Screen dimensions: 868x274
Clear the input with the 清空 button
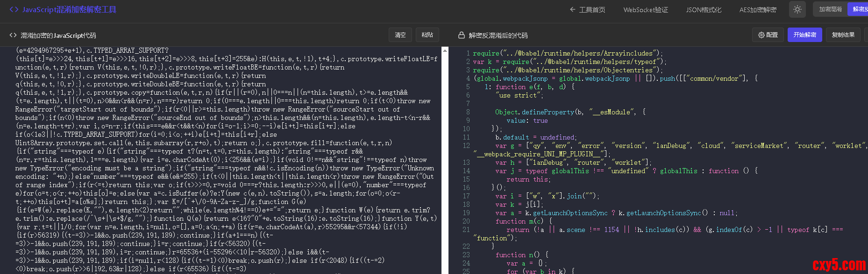[x=400, y=35]
